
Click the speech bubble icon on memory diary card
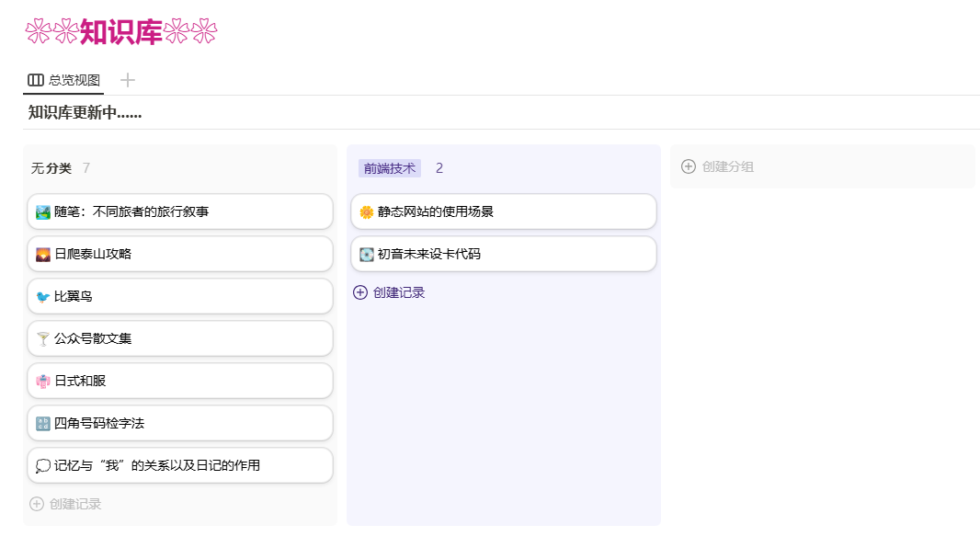coord(42,466)
